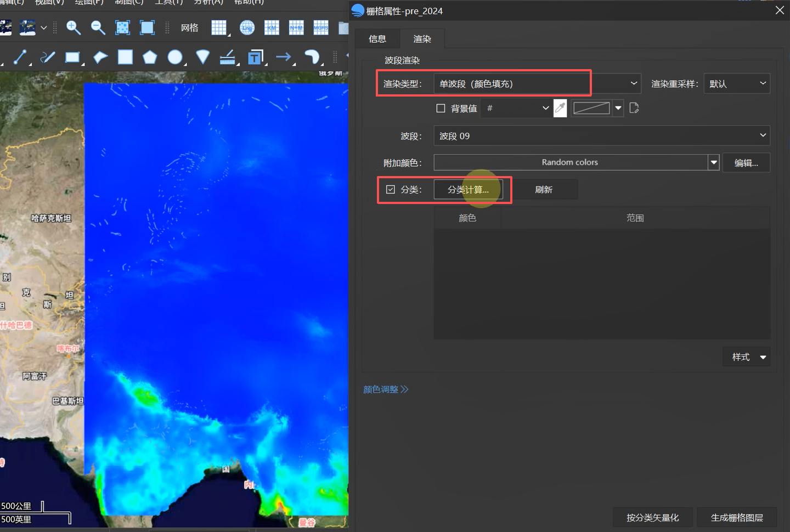
Task: Select the ruler measurement tool
Action: [x=227, y=57]
